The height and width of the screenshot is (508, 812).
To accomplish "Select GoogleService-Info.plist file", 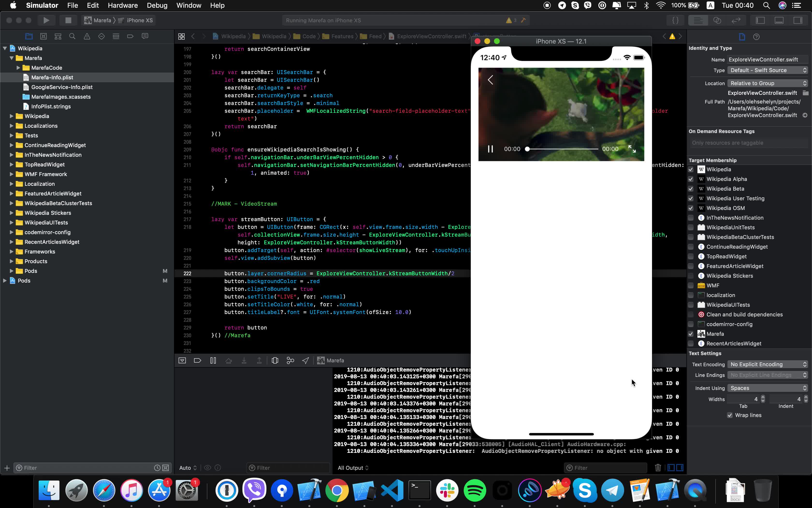I will 62,87.
